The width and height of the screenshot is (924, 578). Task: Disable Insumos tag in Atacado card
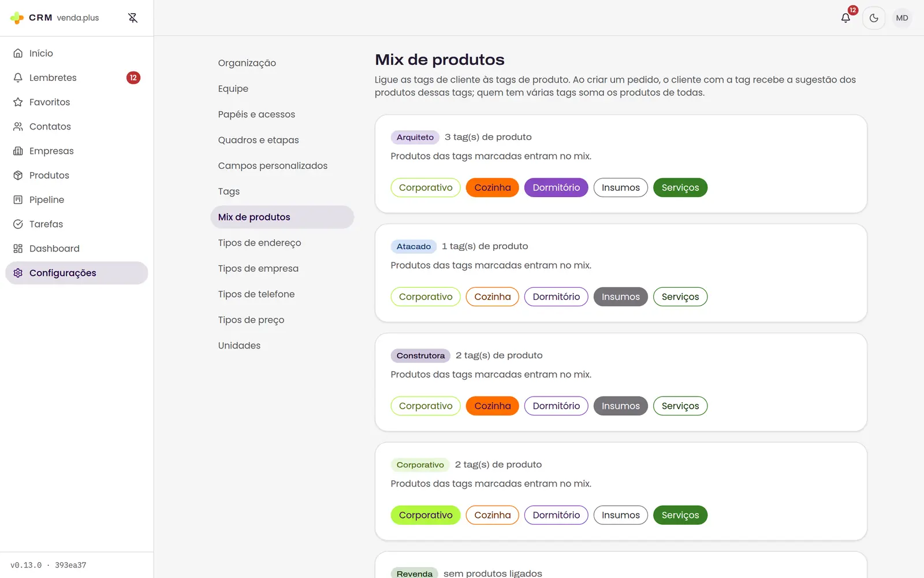coord(621,297)
